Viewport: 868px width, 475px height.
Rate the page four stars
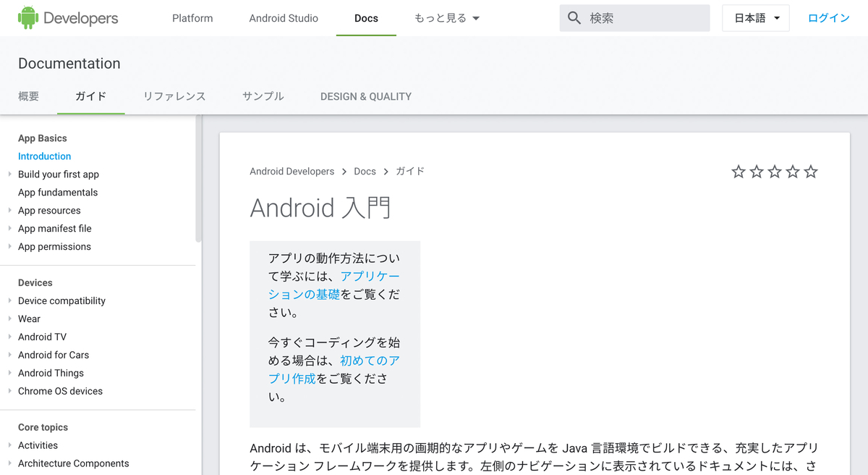point(793,172)
